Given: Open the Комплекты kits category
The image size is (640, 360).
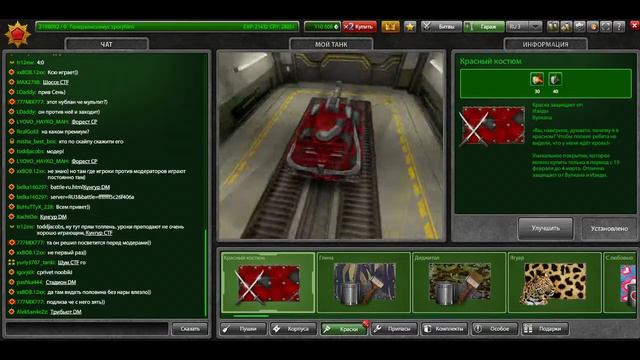Looking at the screenshot, I should pos(444,329).
